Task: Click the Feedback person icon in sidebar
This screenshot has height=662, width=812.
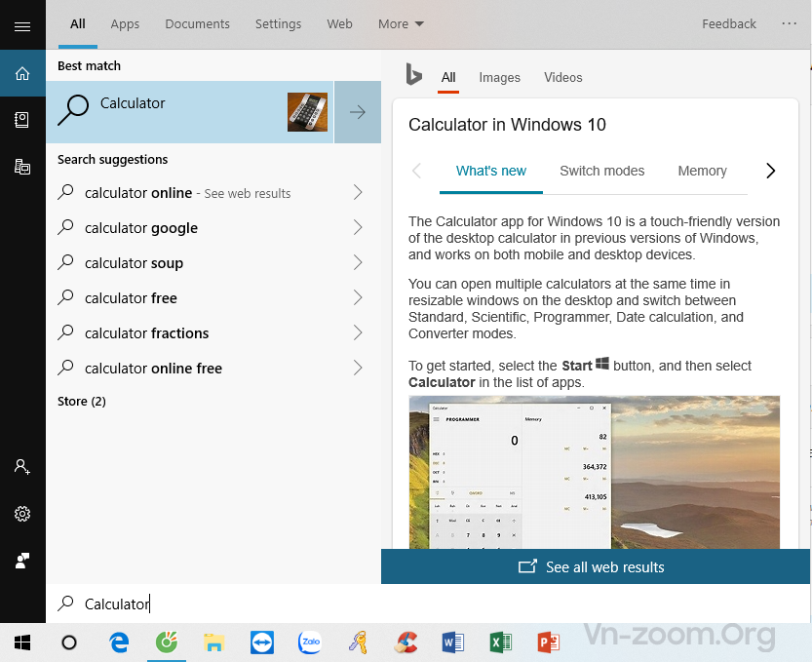Action: click(x=22, y=561)
